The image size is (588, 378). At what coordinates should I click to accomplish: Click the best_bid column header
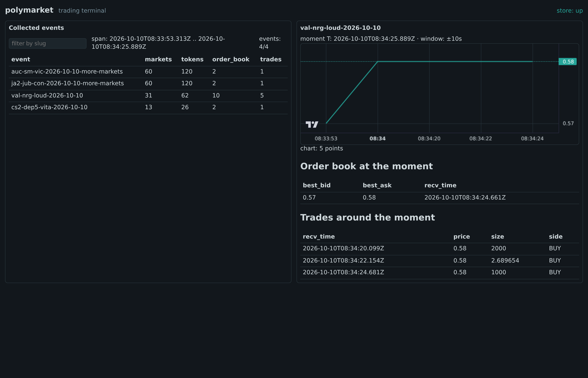click(x=317, y=185)
